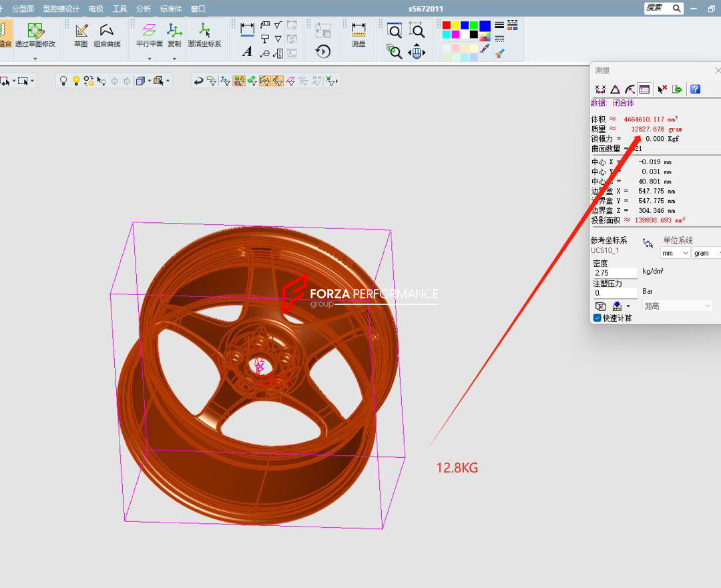721x588 pixels.
Task: Expand the 平行平面 dropdown arrow
Action: [x=150, y=59]
